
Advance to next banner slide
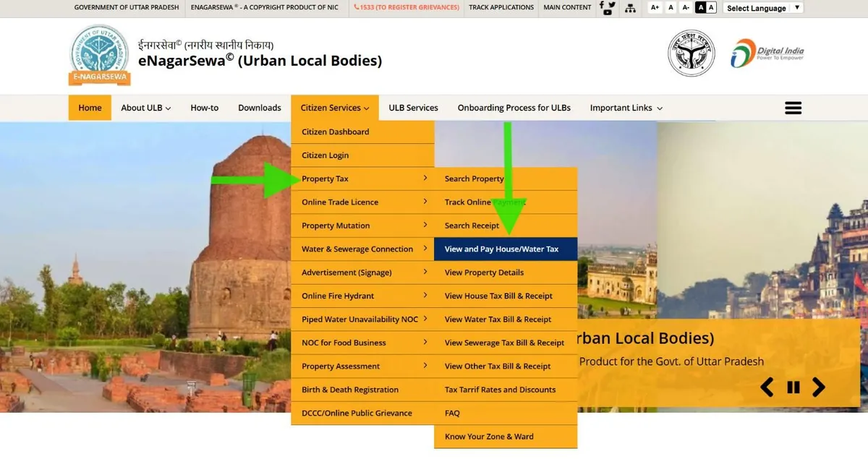[x=818, y=387]
